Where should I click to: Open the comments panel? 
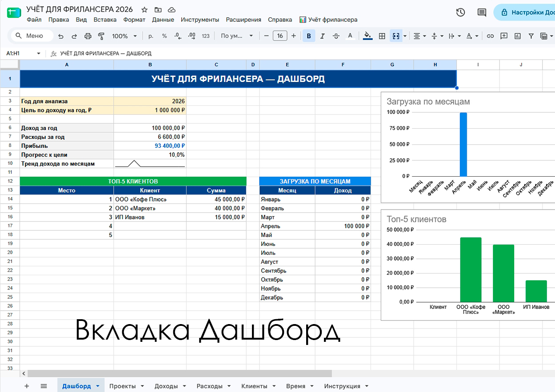tap(482, 12)
